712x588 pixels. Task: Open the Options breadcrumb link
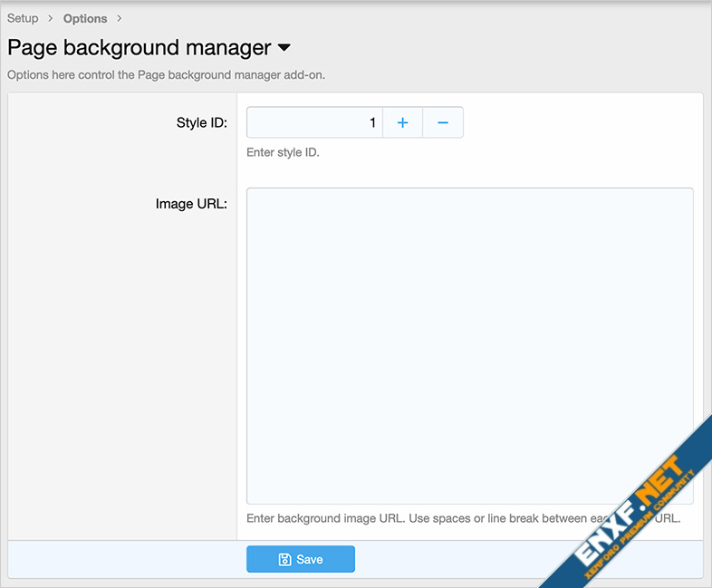(85, 18)
